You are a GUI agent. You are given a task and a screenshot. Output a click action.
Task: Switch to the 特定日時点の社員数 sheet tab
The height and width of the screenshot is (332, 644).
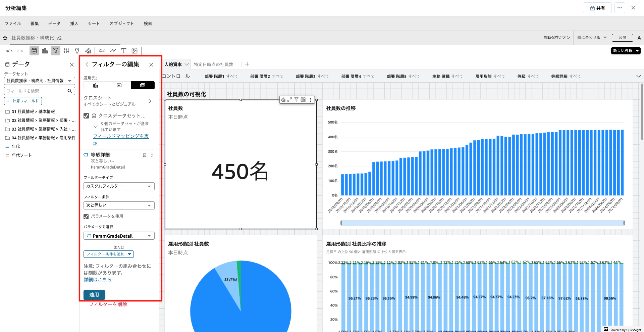tap(213, 64)
